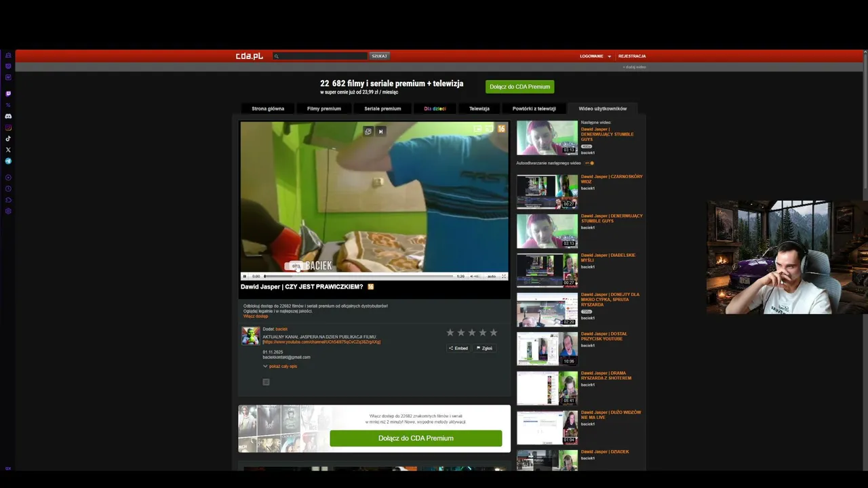This screenshot has height=488, width=868.
Task: Seek within the video progress bar
Action: (x=358, y=277)
